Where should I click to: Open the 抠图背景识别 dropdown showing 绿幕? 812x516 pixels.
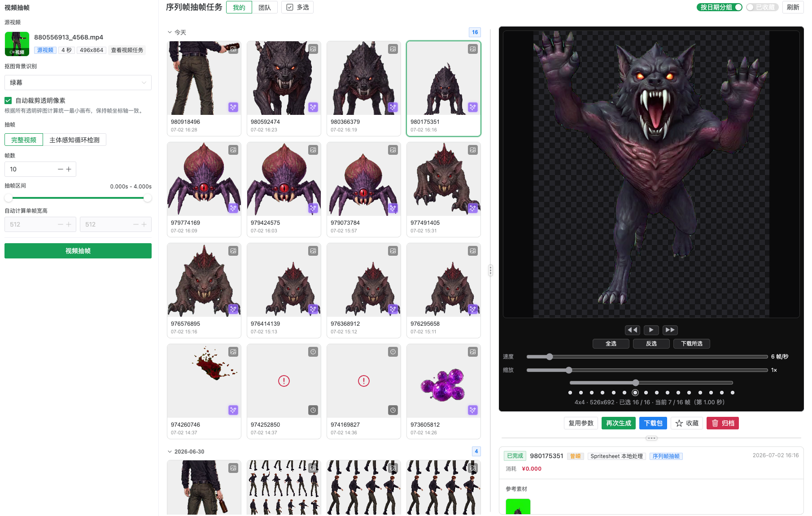coord(78,83)
